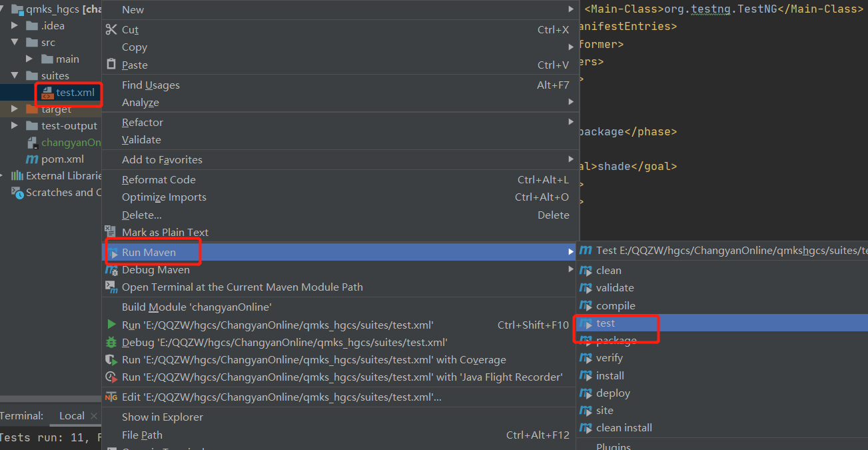Click the Debug bug icon for test.xml
868x450 pixels.
[x=111, y=342]
